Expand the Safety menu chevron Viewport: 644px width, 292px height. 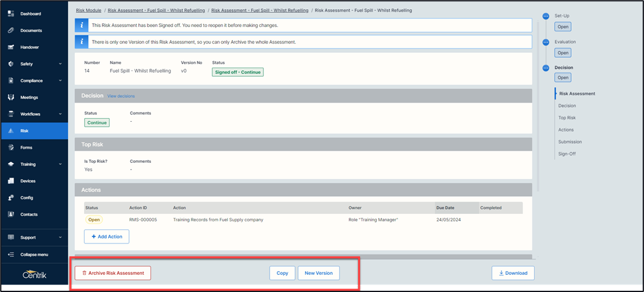click(60, 64)
